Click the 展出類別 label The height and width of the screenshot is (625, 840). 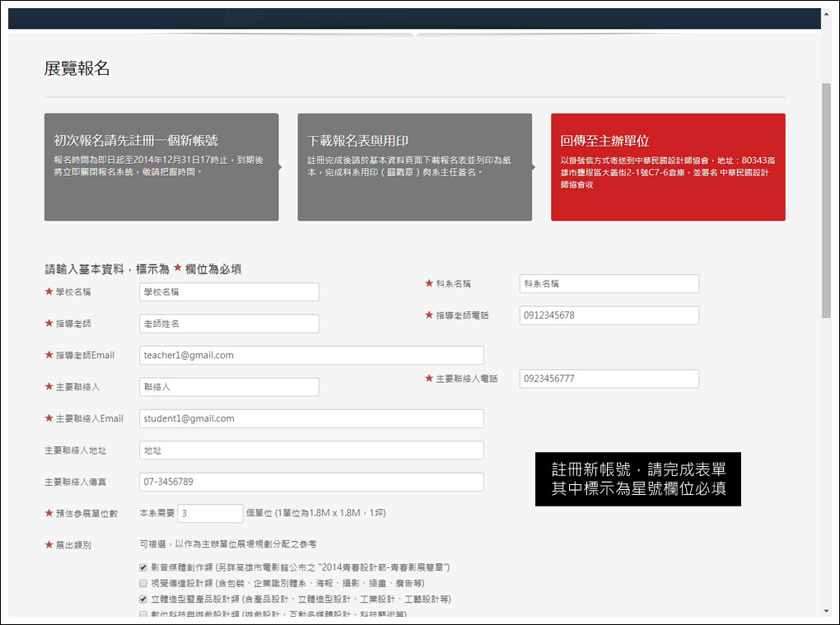tap(73, 545)
